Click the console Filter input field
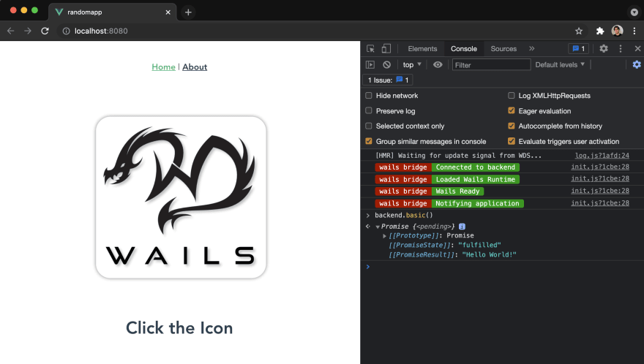644x364 pixels. coord(491,65)
